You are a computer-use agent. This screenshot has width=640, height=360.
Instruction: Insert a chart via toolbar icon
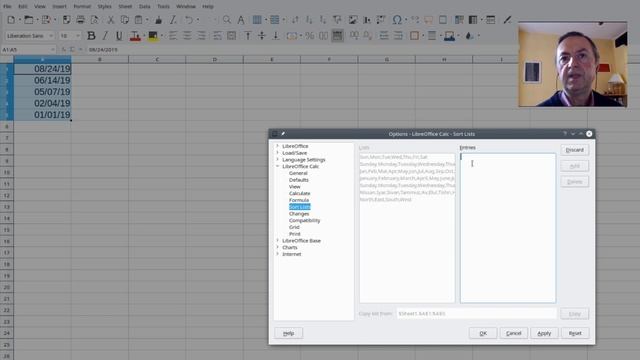click(367, 20)
